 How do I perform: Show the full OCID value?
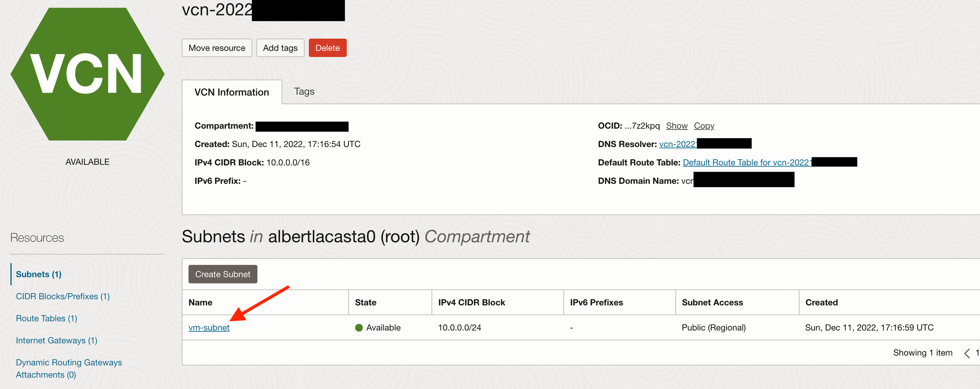tap(677, 125)
